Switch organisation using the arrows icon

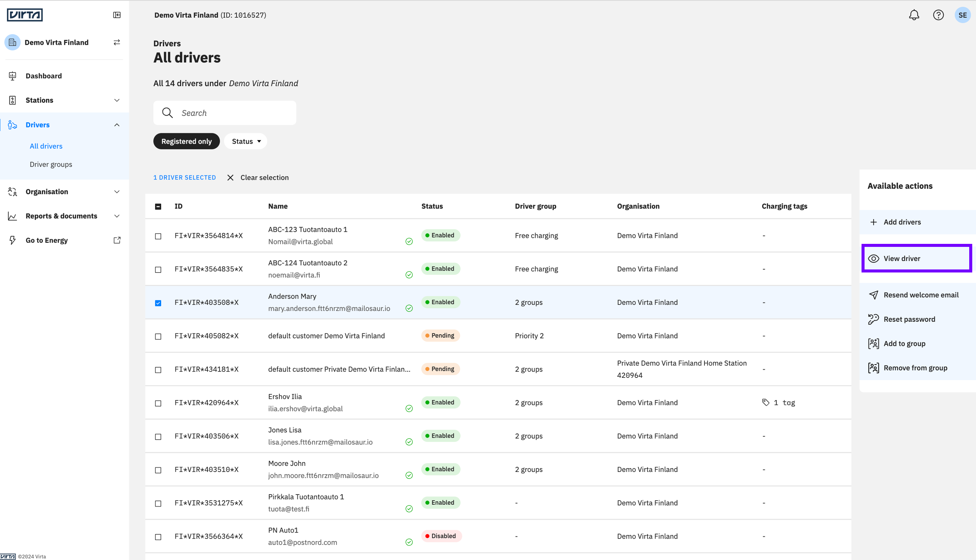117,42
